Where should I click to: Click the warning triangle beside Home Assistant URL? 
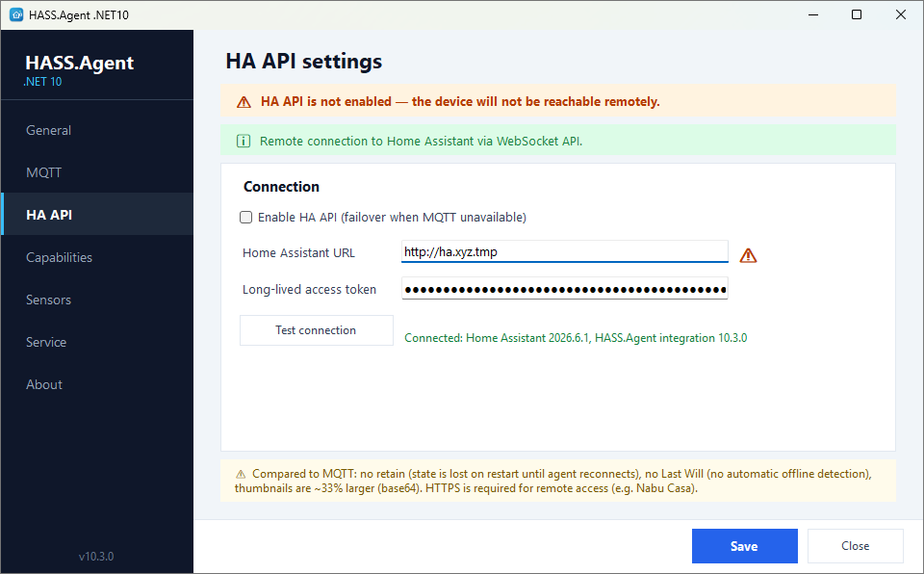pyautogui.click(x=748, y=255)
